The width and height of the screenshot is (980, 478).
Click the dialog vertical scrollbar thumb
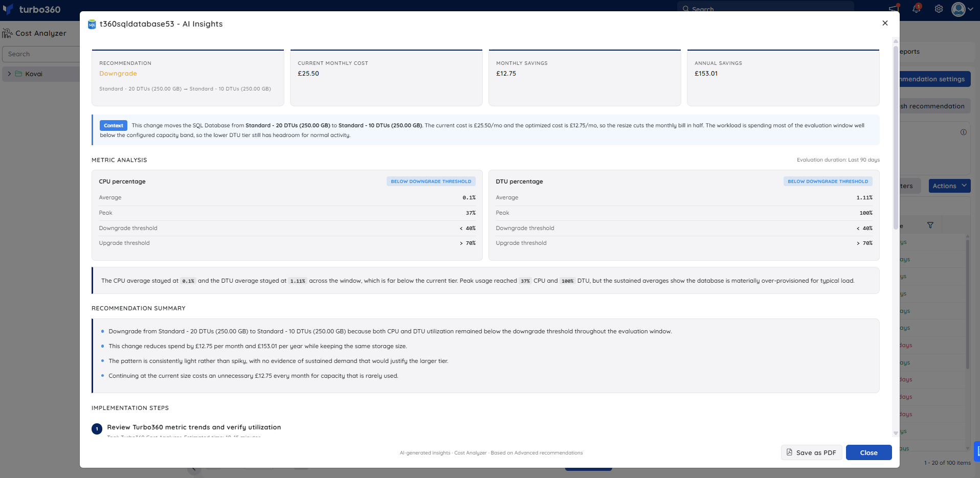coord(896,138)
